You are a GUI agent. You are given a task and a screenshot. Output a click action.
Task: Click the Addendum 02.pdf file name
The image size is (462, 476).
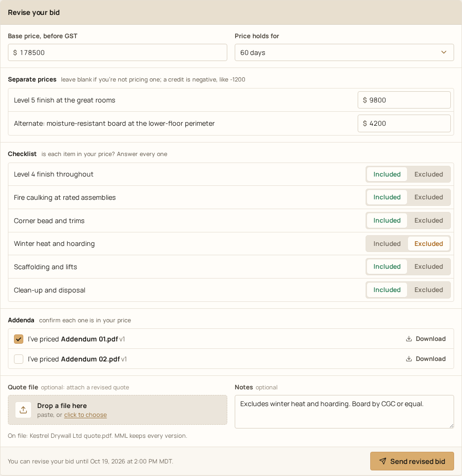90,359
